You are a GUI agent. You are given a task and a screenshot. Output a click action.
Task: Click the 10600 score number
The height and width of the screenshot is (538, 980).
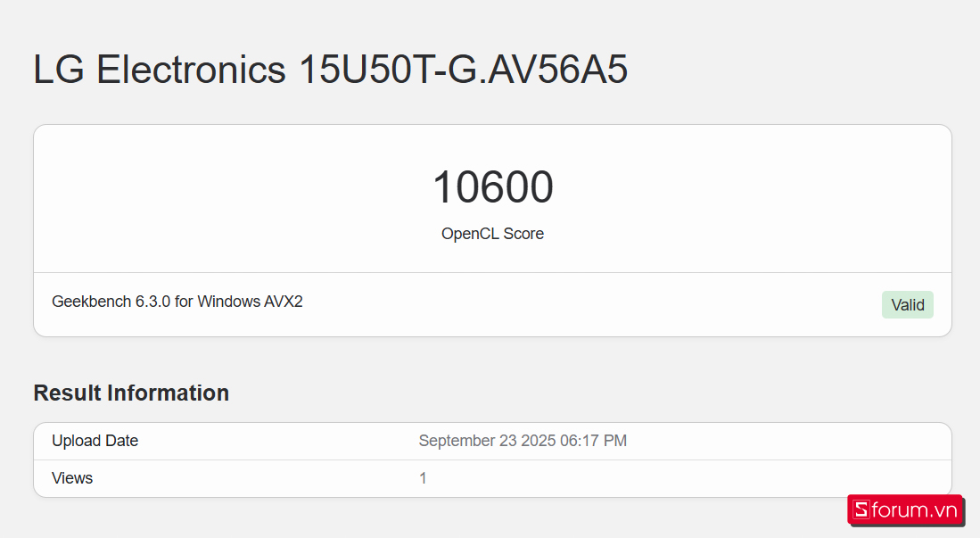pos(492,187)
